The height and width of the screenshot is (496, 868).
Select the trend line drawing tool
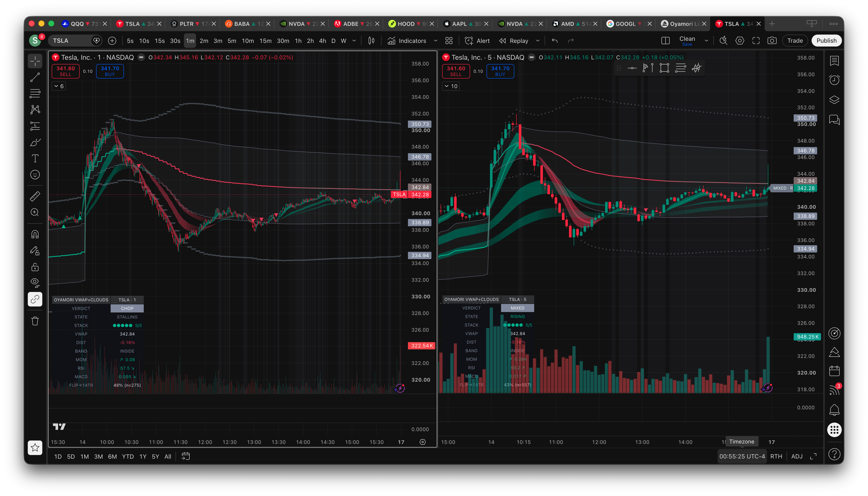tap(35, 77)
